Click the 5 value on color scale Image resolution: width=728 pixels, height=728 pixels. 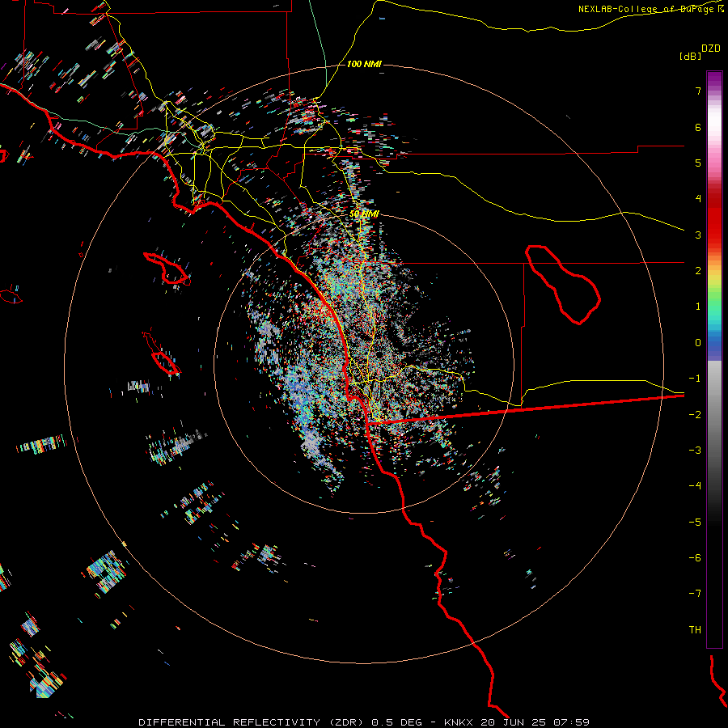(x=698, y=163)
